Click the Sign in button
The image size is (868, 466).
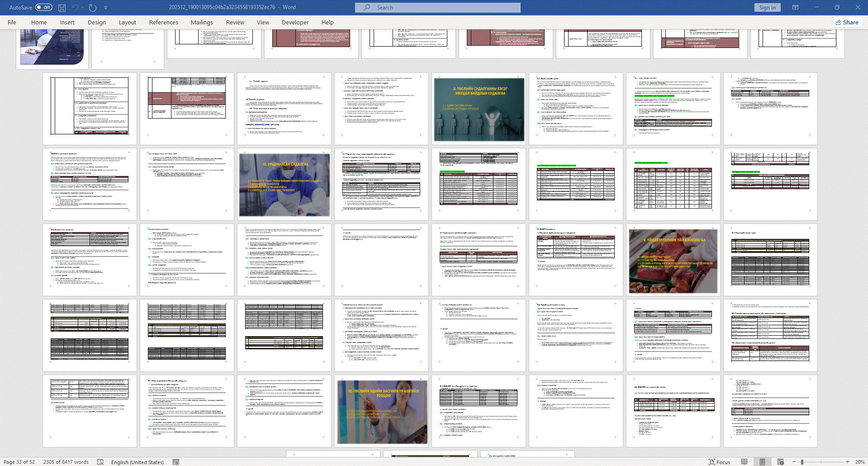pos(767,8)
